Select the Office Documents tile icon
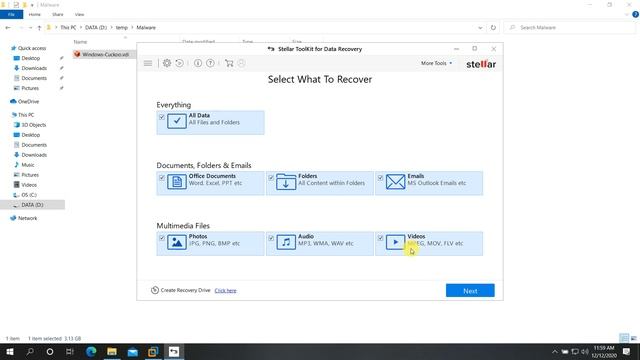This screenshot has width=640, height=360. [177, 182]
